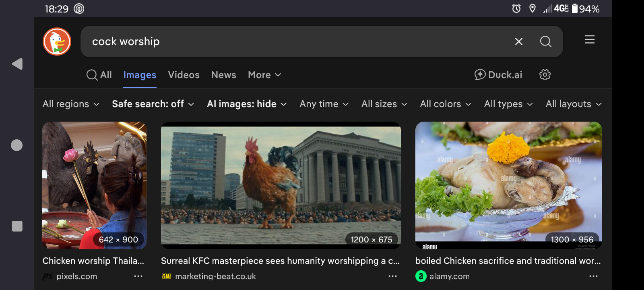The width and height of the screenshot is (644, 290).
Task: Visit the marketing-beat.co.uk source link
Action: (209, 276)
